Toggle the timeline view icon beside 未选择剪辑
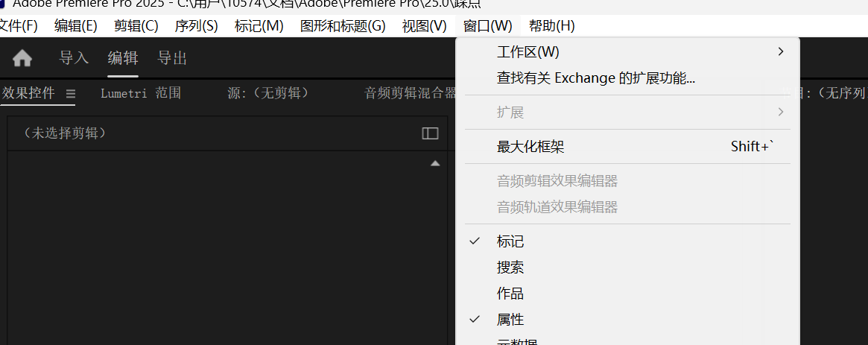 tap(430, 133)
